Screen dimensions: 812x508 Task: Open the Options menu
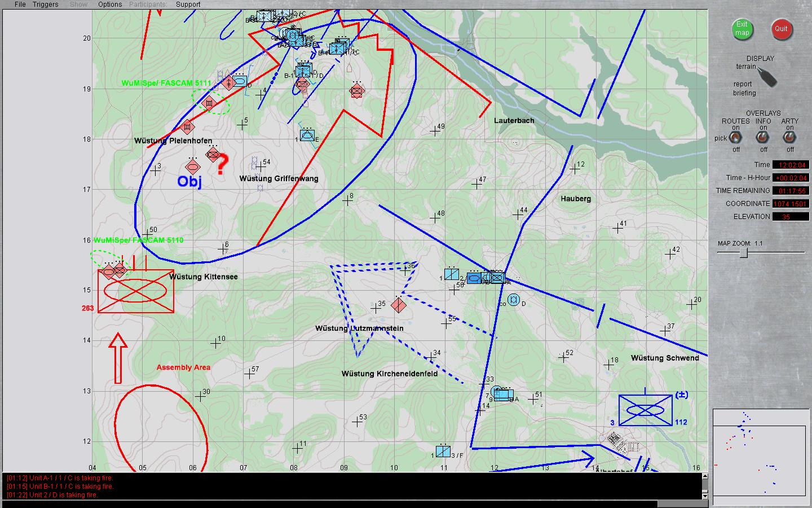pos(109,5)
